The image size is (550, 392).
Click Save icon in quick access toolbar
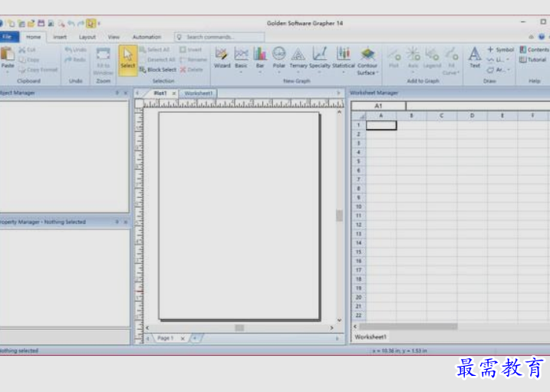41,24
